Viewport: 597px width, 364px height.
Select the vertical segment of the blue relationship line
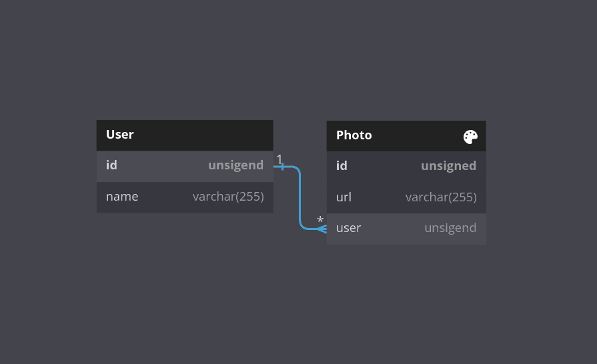(300, 198)
